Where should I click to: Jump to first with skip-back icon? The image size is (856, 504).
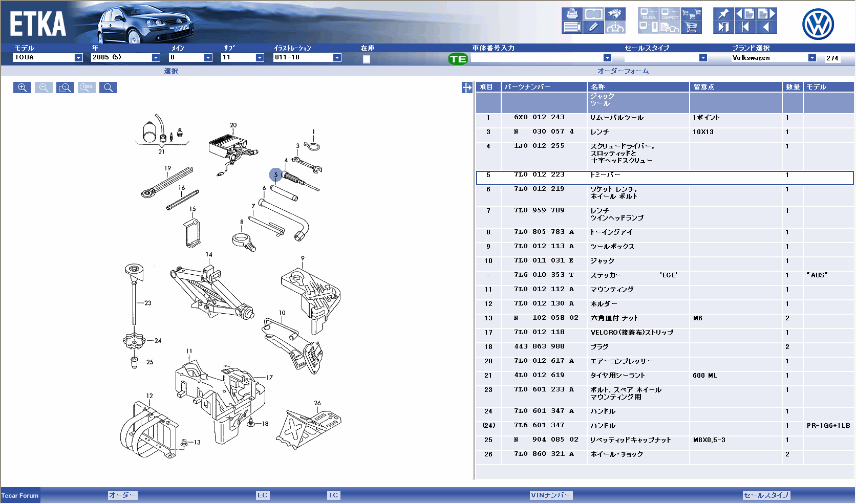tap(745, 27)
